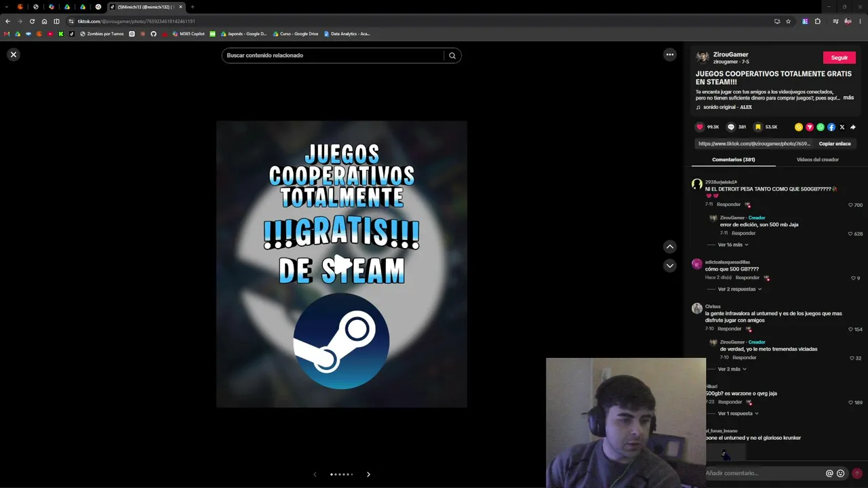Image resolution: width=868 pixels, height=488 pixels.
Task: Expand 'Ver 16 más' replies
Action: pos(733,245)
